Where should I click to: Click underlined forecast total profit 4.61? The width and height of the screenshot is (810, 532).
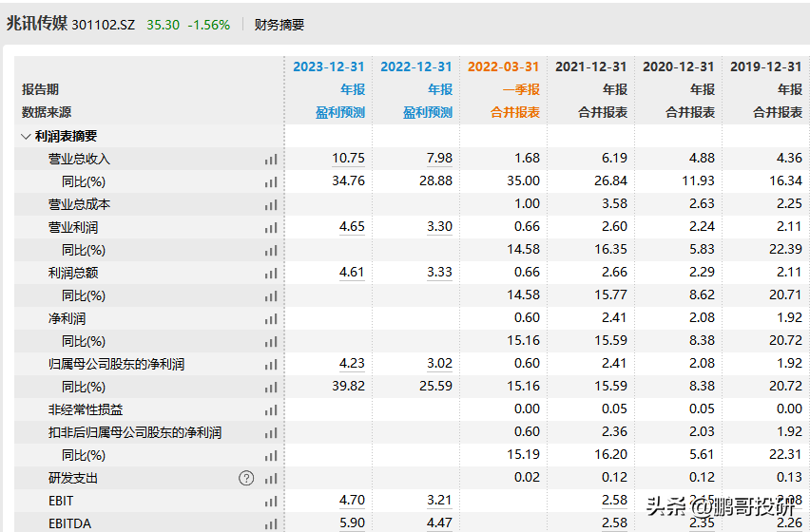click(352, 272)
